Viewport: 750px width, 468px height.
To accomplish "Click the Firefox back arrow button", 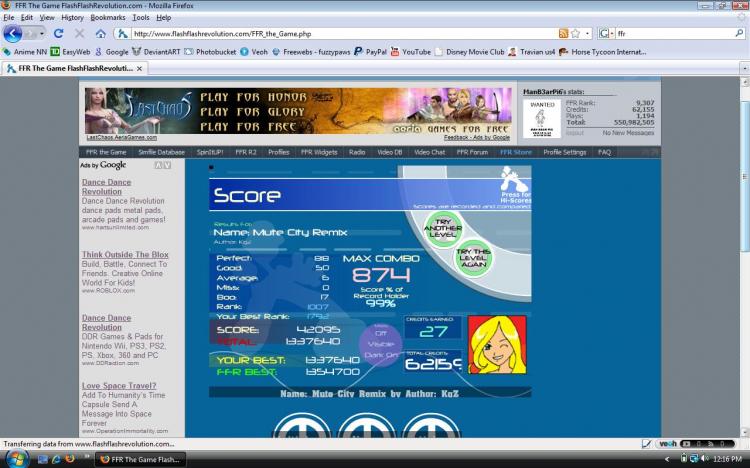I will point(13,33).
